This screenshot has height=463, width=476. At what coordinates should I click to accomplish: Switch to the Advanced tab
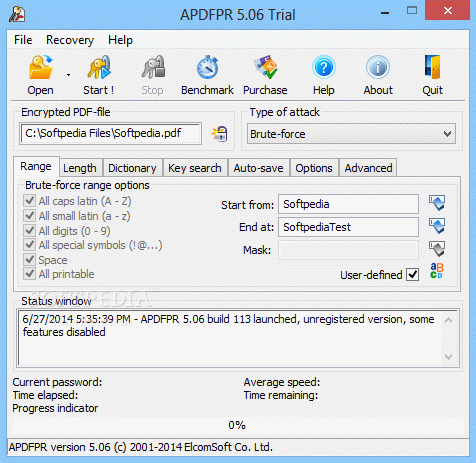368,168
